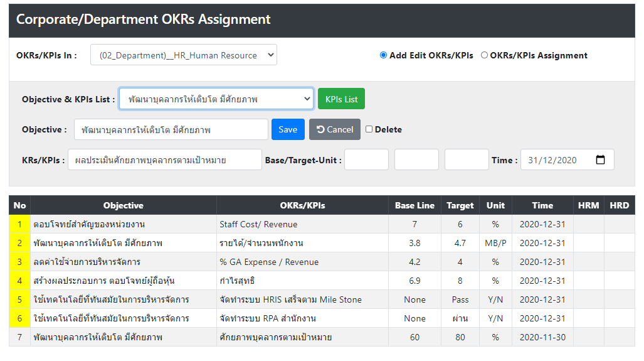Click the Cancel button with undo arrow
Screen dimensions: 644x361
click(x=335, y=129)
